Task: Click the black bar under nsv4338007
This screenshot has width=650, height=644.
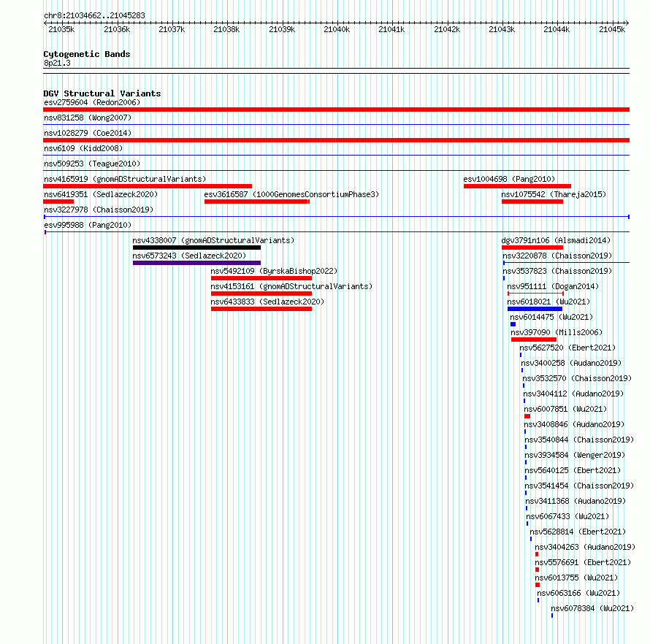Action: (196, 248)
